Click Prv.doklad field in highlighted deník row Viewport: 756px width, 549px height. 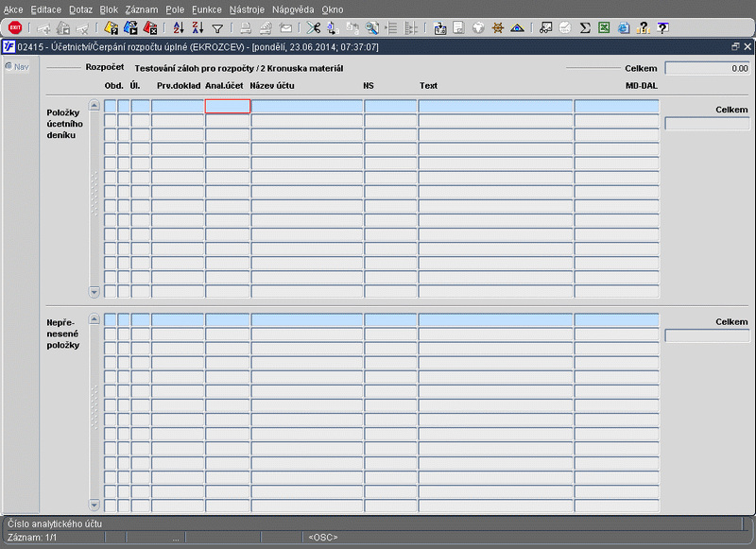[178, 107]
